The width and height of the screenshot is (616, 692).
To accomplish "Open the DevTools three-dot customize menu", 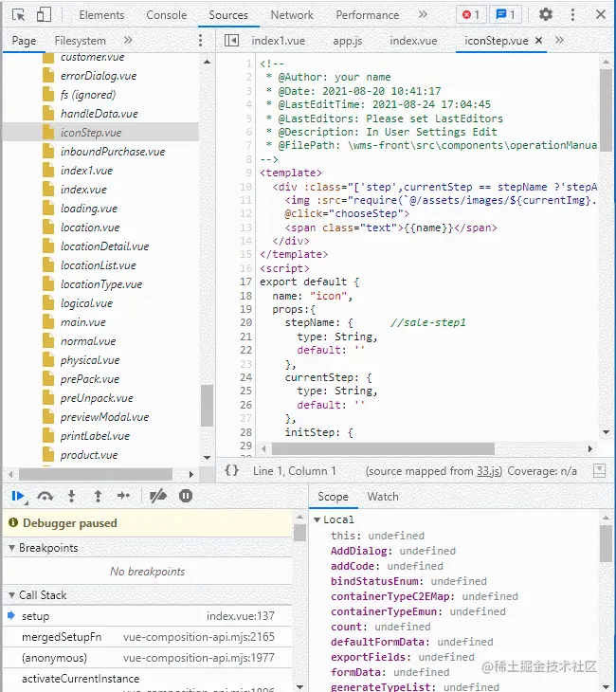I will click(572, 14).
